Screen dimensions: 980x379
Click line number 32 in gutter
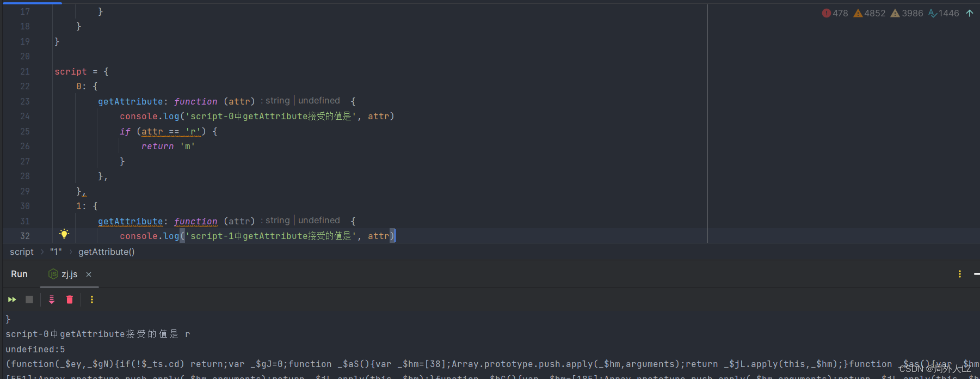pyautogui.click(x=25, y=236)
